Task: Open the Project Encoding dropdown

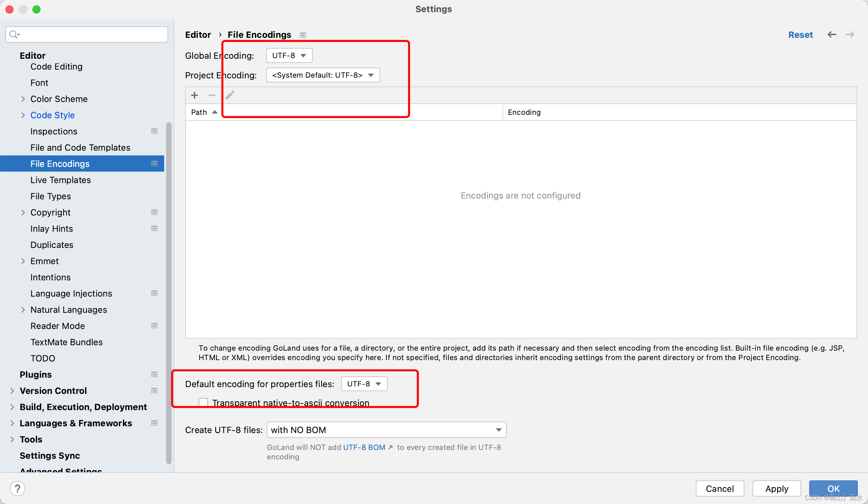Action: (x=323, y=75)
